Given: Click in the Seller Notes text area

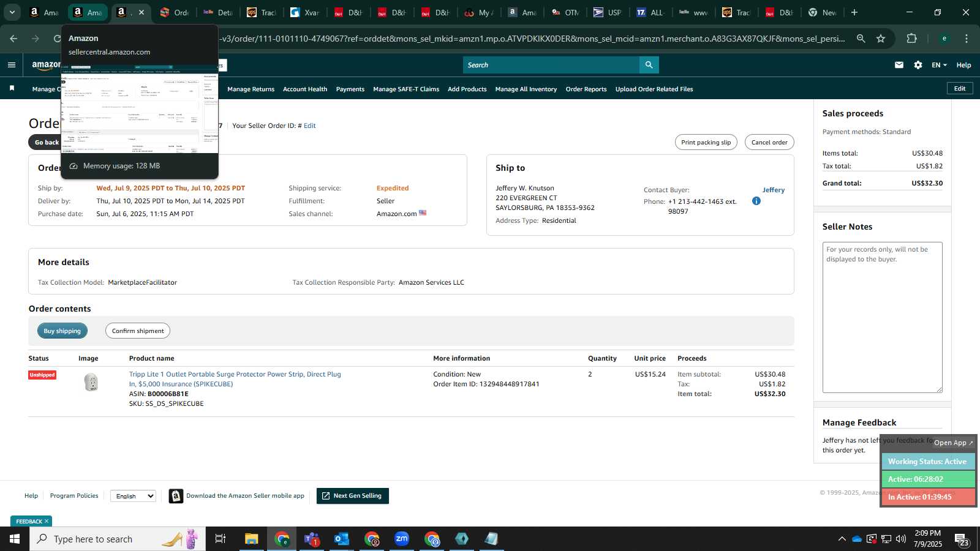Looking at the screenshot, I should 882,317.
